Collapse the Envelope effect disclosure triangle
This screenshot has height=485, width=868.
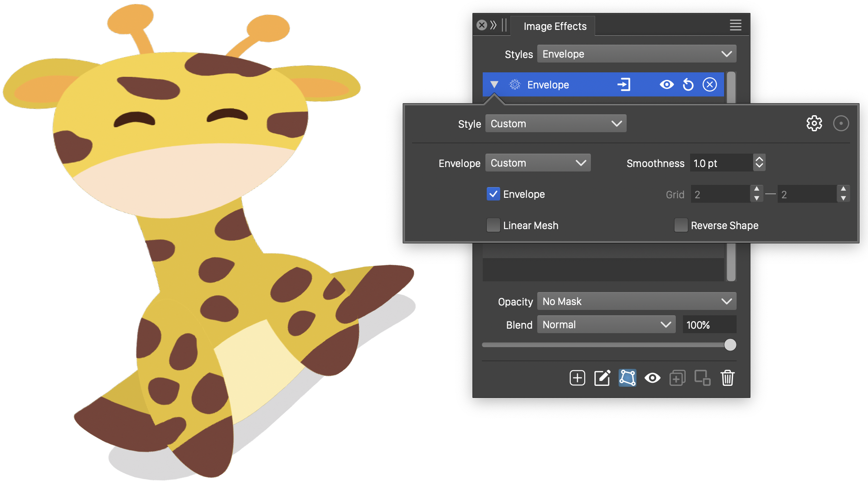click(494, 85)
